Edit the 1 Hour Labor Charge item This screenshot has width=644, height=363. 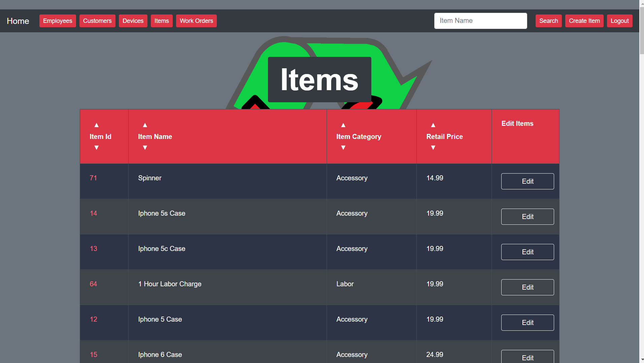click(x=528, y=287)
